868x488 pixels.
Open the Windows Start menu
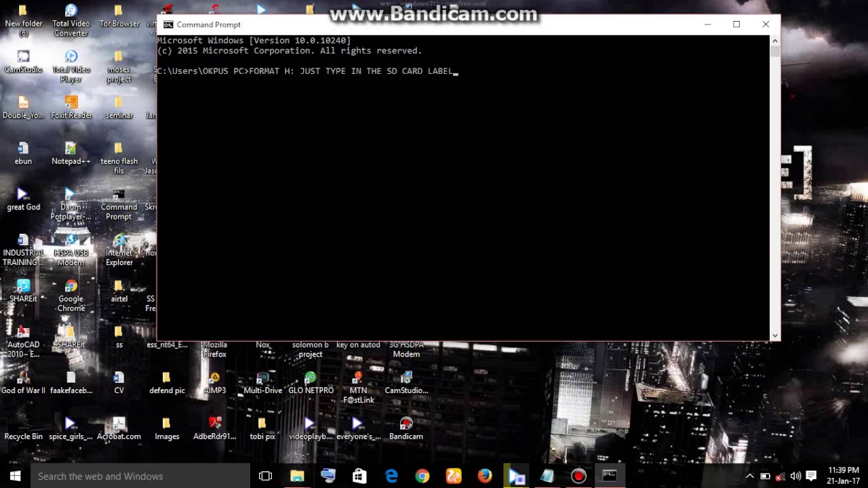[15, 476]
